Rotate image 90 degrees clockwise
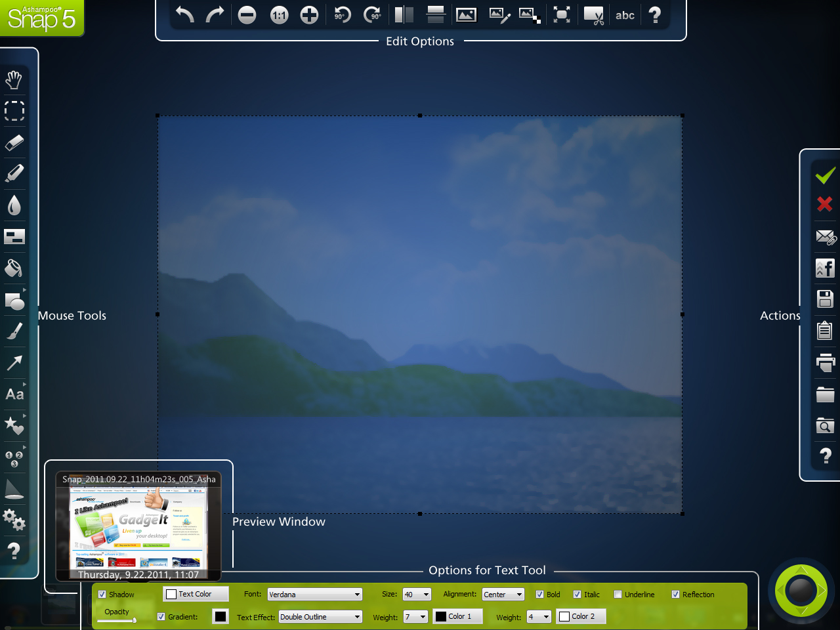 click(x=372, y=14)
